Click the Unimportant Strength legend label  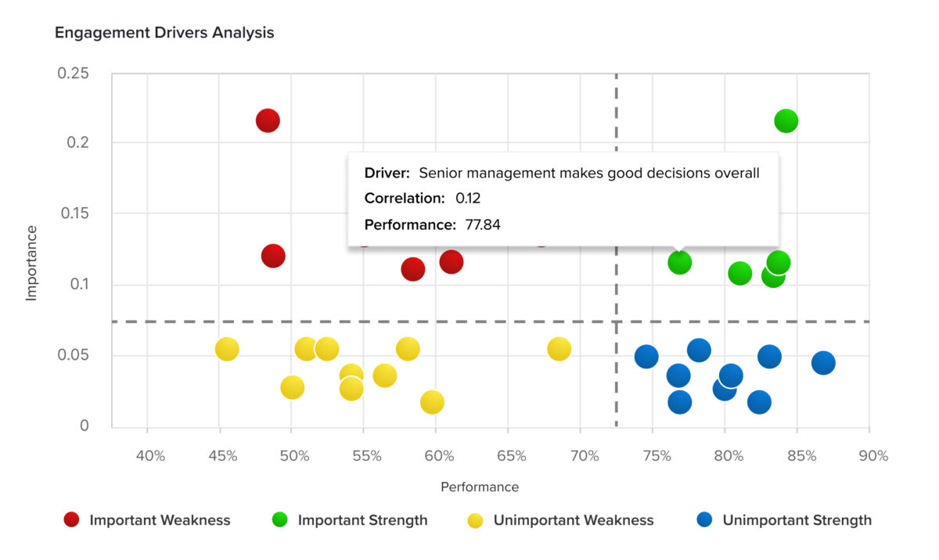coord(797,520)
